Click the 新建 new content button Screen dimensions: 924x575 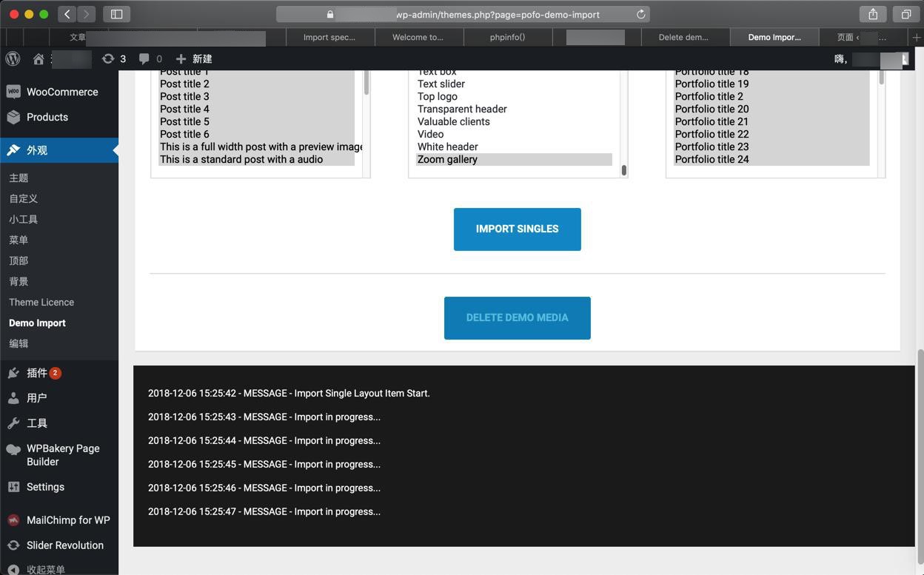[x=194, y=58]
